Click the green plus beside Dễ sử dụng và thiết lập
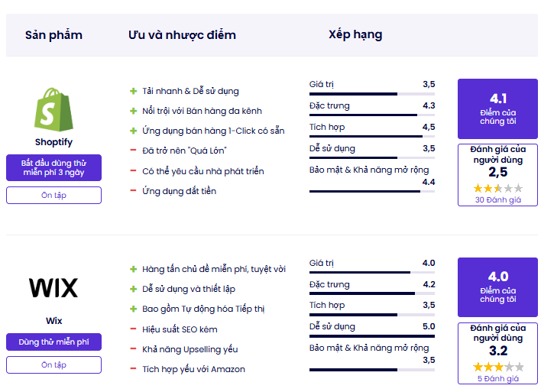541x392 pixels. (x=133, y=289)
